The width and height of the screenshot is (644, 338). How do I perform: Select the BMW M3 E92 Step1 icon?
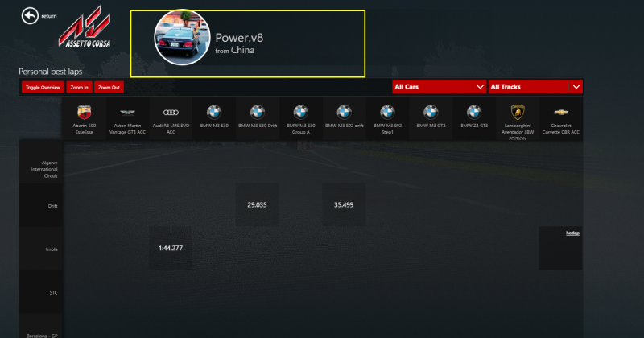pos(387,112)
